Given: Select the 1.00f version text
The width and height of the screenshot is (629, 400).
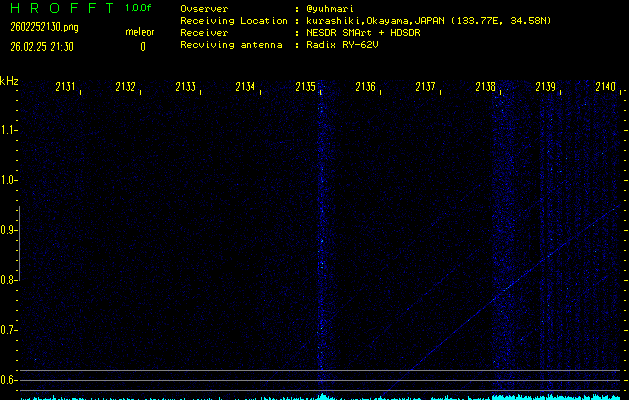Looking at the screenshot, I should point(138,8).
